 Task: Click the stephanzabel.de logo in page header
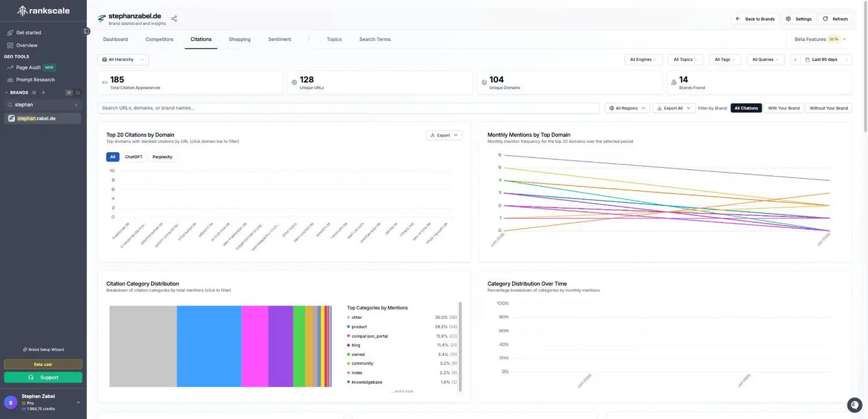tap(102, 19)
